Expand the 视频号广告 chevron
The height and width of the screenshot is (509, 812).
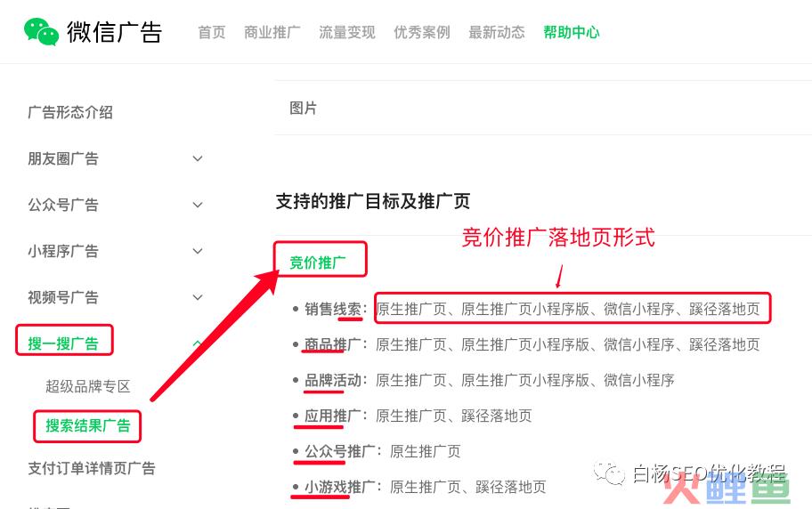tap(198, 297)
